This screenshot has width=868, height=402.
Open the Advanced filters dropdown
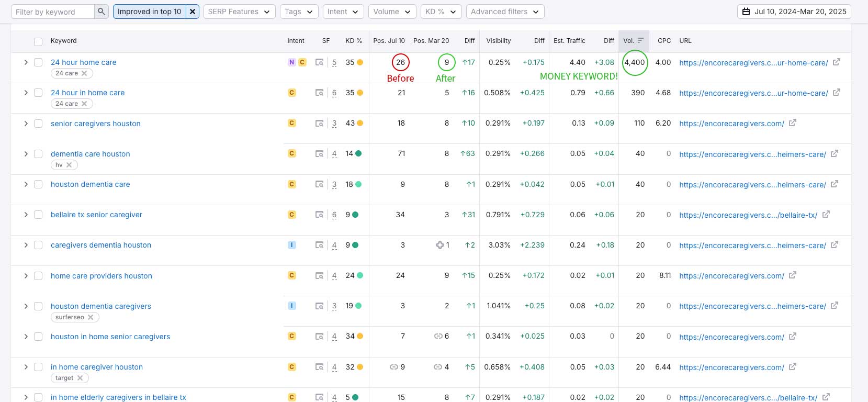(x=505, y=12)
